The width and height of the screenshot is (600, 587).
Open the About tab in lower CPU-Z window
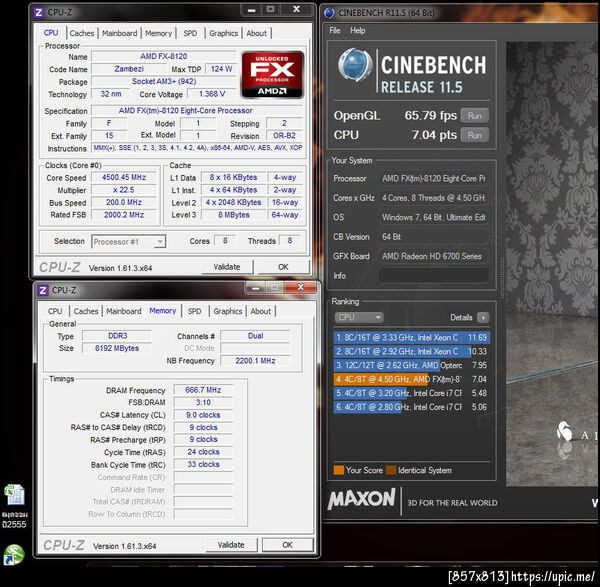click(261, 311)
